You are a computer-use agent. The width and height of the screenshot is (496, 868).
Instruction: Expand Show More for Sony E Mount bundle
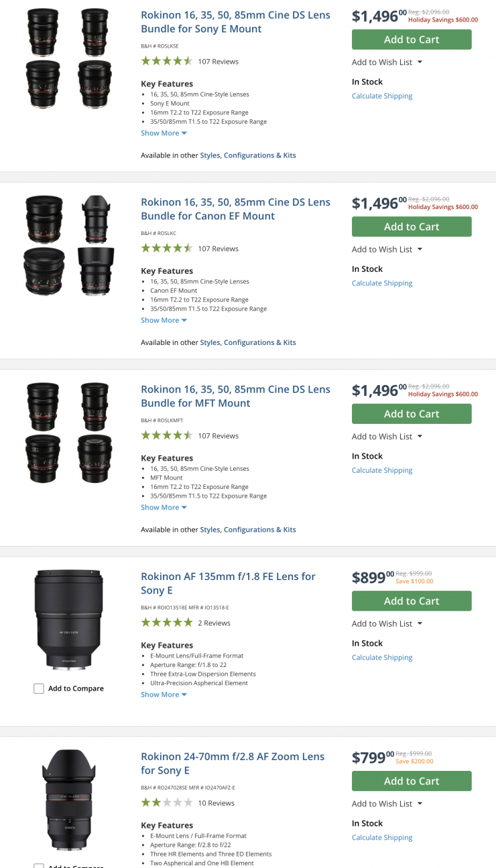164,133
